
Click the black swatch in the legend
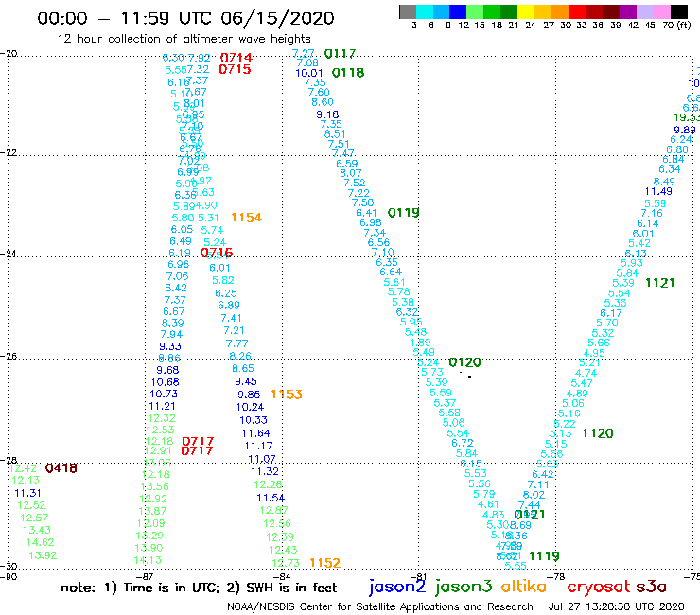pos(678,11)
